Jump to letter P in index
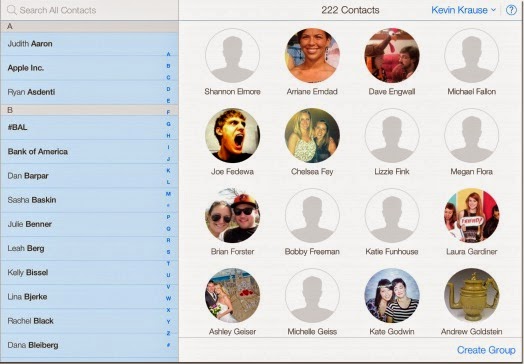 click(168, 217)
